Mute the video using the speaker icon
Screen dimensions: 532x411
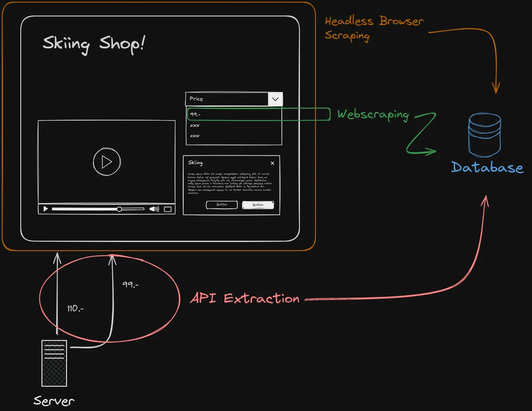(153, 209)
